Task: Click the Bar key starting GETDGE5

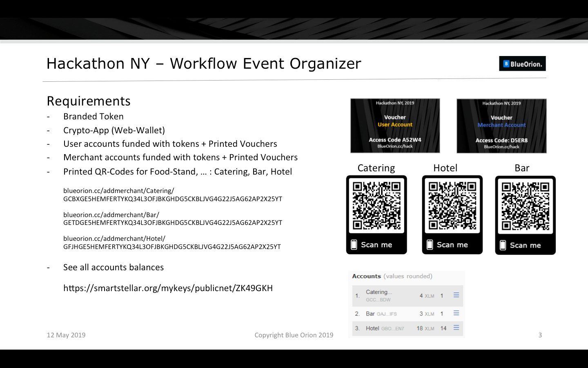Action: (173, 222)
